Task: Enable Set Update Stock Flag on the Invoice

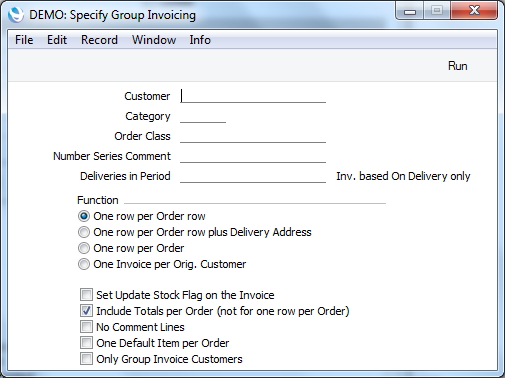Action: [86, 295]
